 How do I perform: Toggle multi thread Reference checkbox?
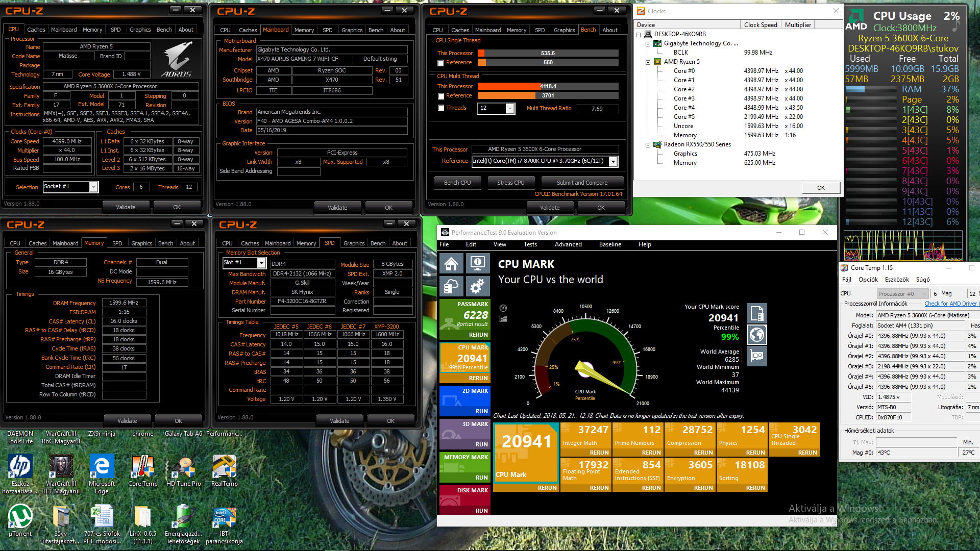[440, 96]
